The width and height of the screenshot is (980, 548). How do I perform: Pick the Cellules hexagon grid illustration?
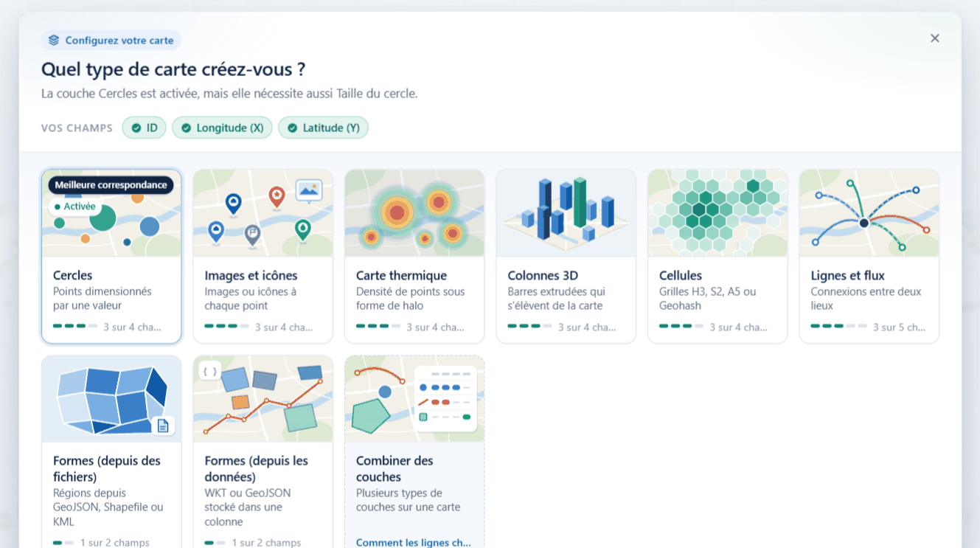click(717, 213)
